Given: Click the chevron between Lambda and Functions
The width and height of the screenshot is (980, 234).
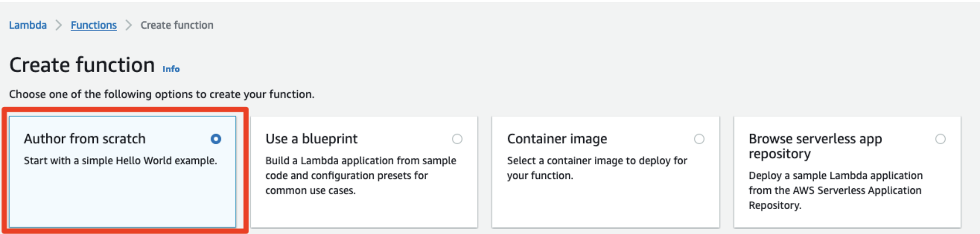Looking at the screenshot, I should 59,25.
